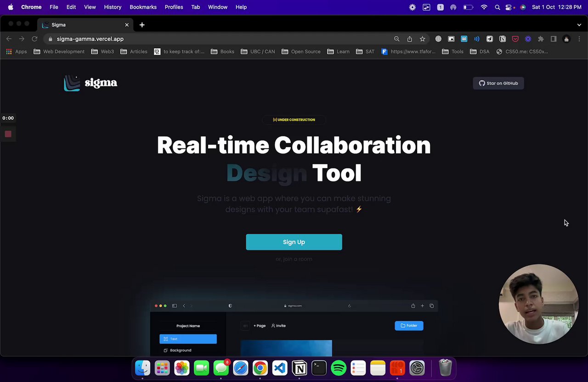Click the address bar showing sigma-gamma.vercel.app
The width and height of the screenshot is (588, 382).
[x=220, y=39]
